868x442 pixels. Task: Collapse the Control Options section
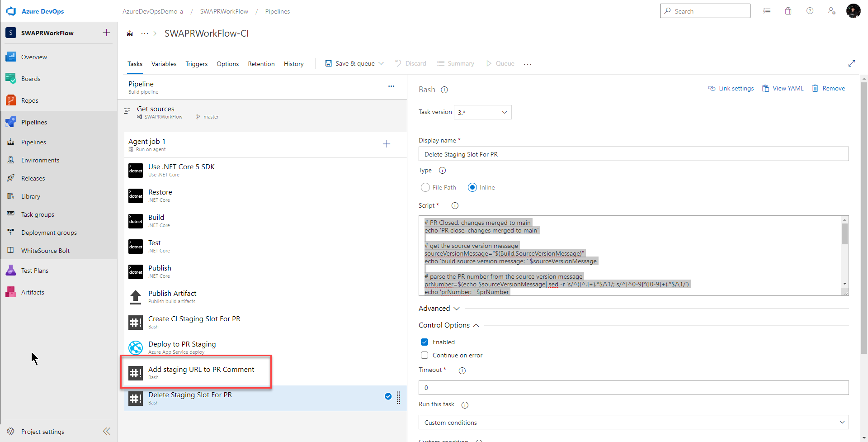(449, 325)
